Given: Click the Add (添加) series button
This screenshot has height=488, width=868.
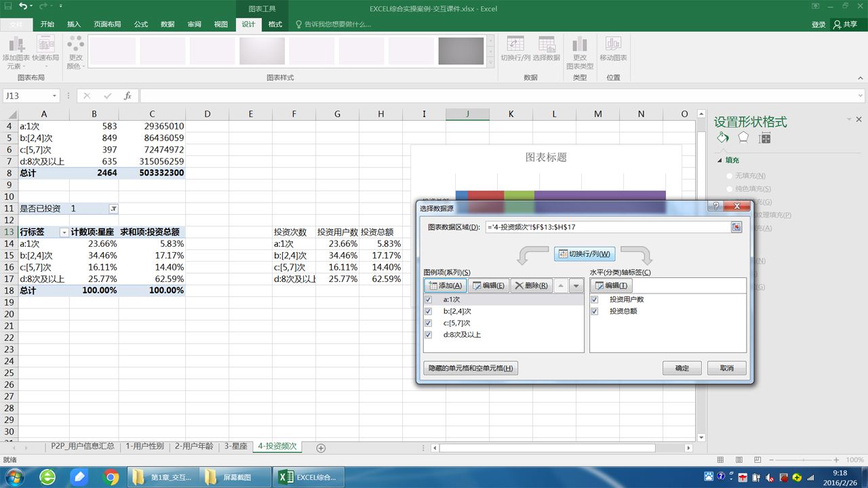Looking at the screenshot, I should (x=445, y=286).
